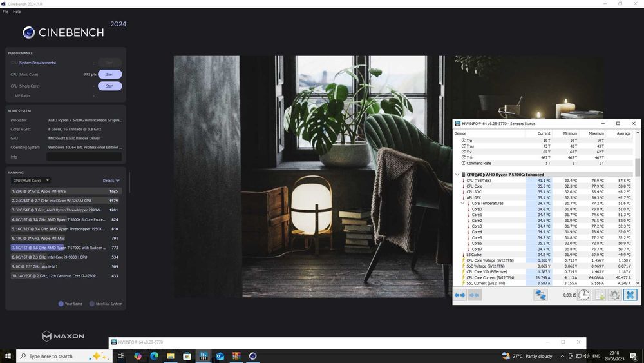Screen dimensions: 644x363
Task: Click the Cinebench logo icon
Action: (29, 32)
